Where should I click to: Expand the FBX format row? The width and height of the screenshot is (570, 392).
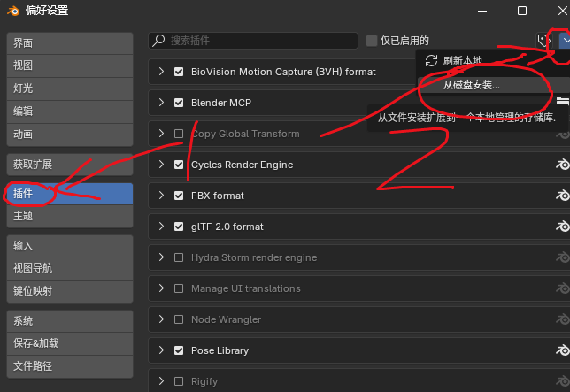161,196
